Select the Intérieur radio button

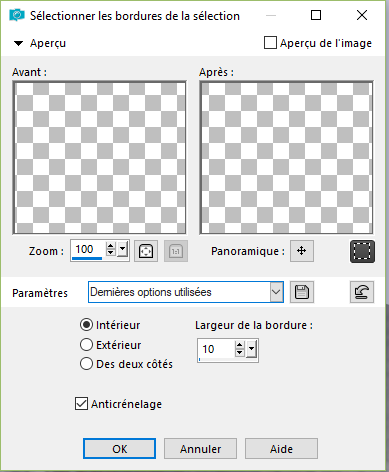[x=86, y=324]
